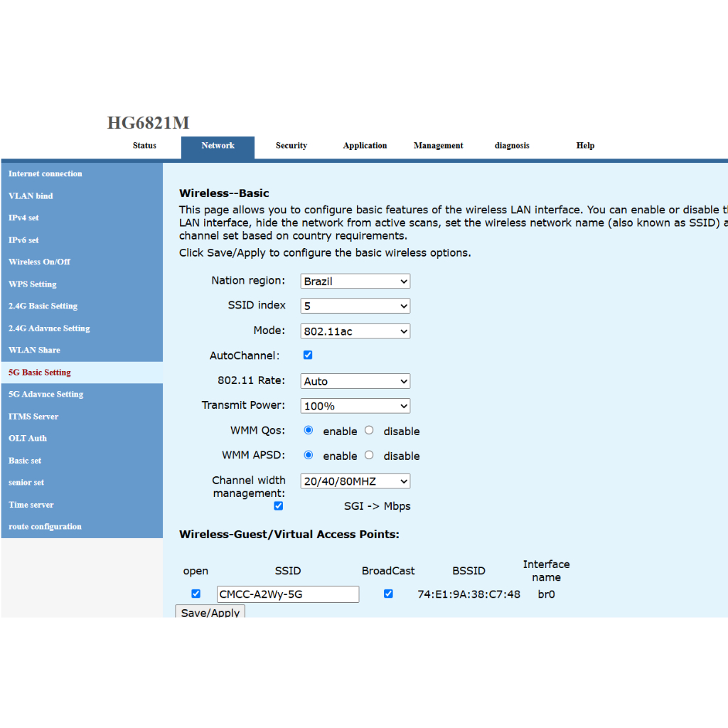
Task: Open the Nation region dropdown
Action: point(355,282)
